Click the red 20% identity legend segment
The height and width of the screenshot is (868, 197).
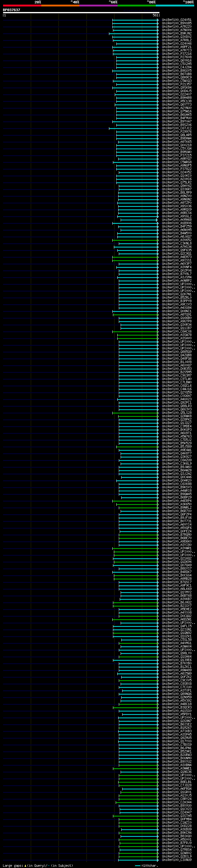click(22, 6)
